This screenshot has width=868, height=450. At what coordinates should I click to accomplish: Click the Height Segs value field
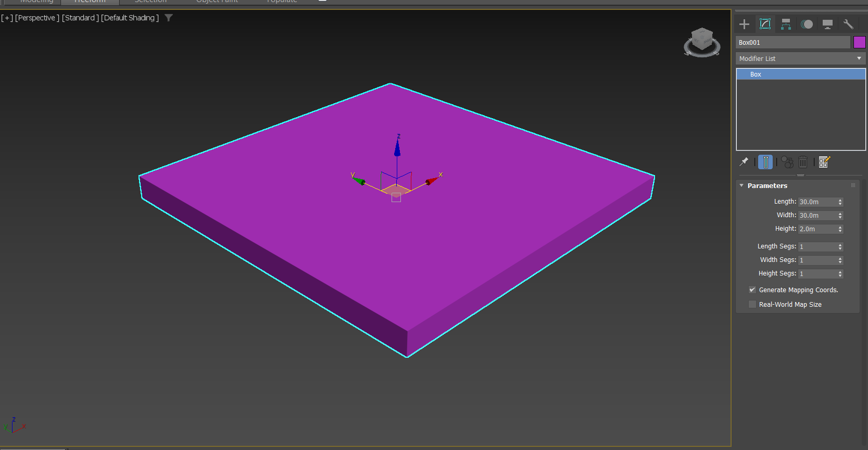pyautogui.click(x=817, y=273)
